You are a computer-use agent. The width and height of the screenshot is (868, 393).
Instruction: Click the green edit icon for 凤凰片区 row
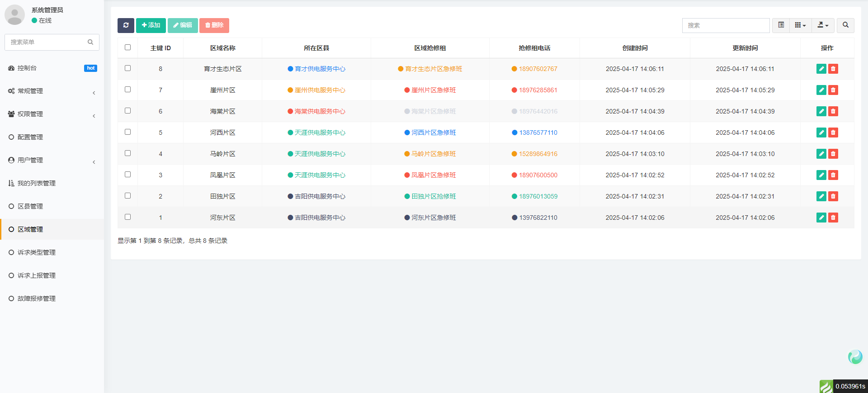click(821, 175)
